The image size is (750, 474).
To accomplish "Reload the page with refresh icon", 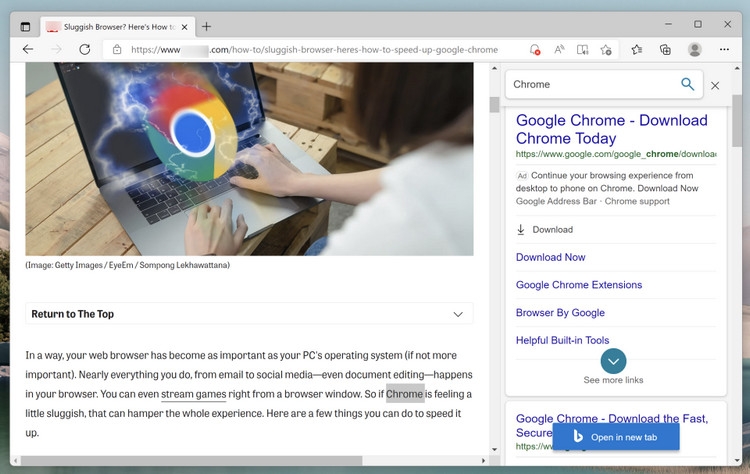I will click(85, 49).
